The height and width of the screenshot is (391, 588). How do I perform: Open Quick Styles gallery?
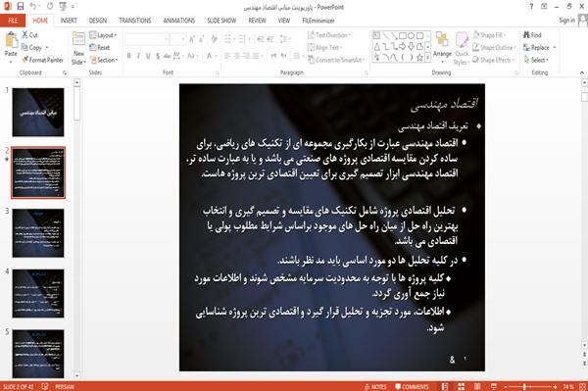click(x=462, y=49)
